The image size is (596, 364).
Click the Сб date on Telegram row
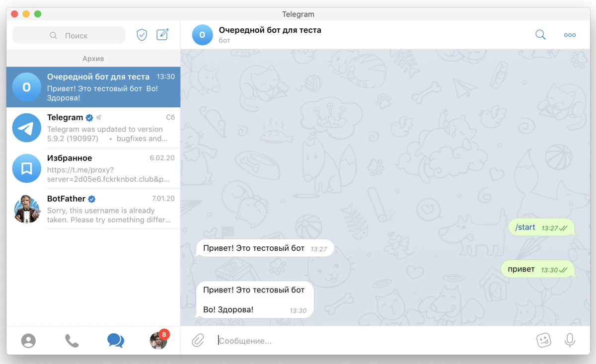click(x=170, y=118)
